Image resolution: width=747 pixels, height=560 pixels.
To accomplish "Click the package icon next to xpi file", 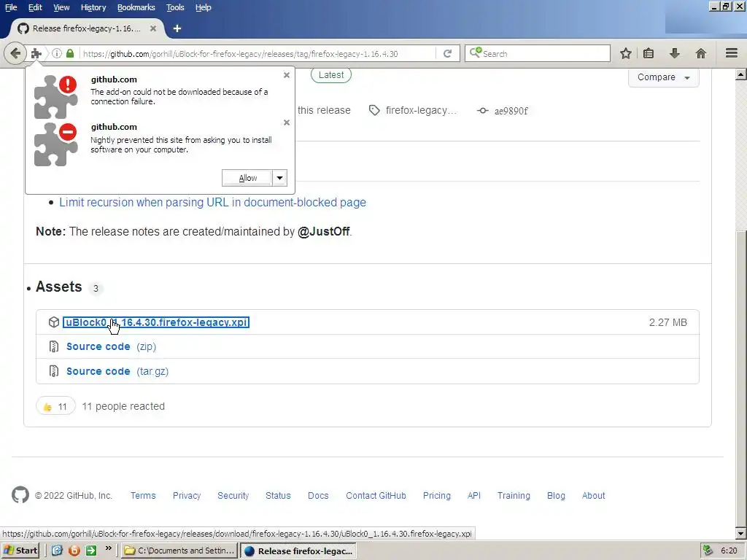I will pyautogui.click(x=54, y=322).
